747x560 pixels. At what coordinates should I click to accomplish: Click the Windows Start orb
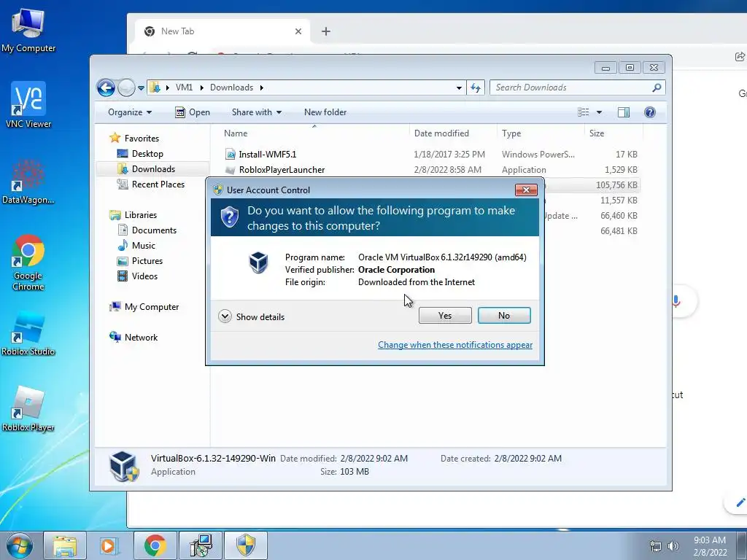[x=20, y=545]
